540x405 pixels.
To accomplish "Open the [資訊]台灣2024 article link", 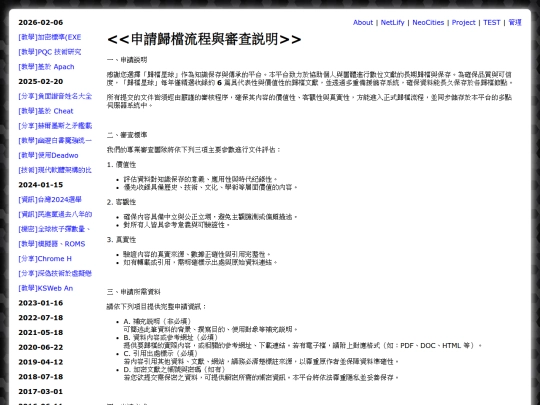I will pos(50,200).
